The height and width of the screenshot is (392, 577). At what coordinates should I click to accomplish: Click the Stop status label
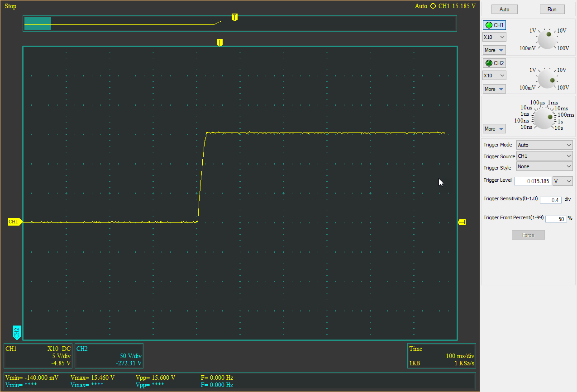click(x=10, y=6)
